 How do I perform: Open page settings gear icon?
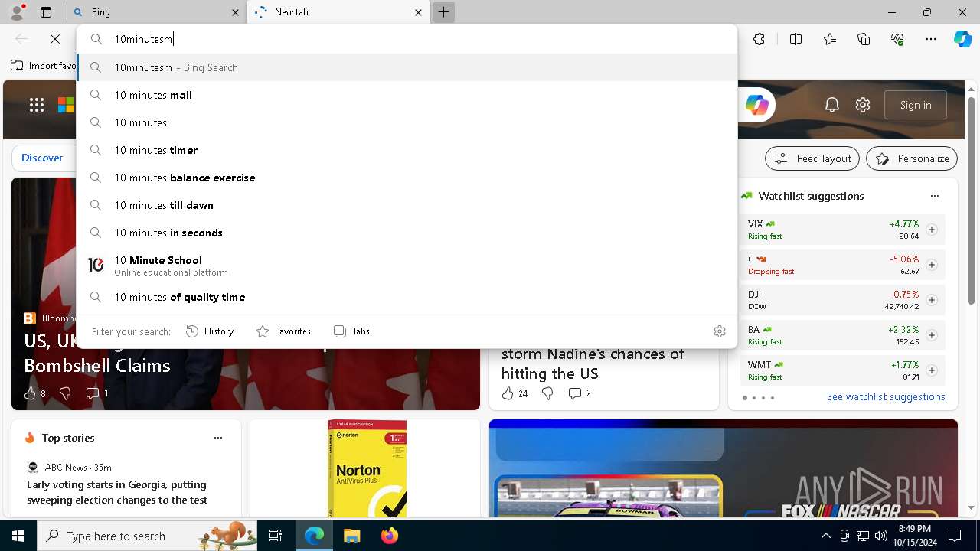[863, 105]
